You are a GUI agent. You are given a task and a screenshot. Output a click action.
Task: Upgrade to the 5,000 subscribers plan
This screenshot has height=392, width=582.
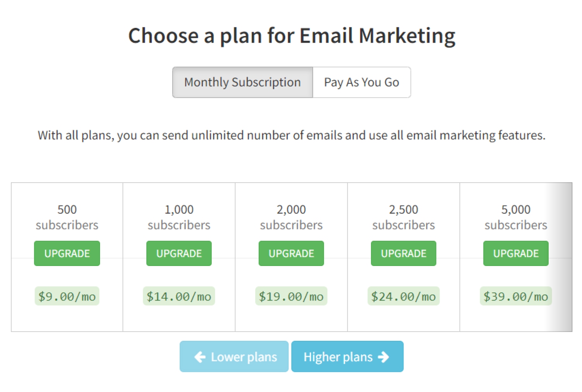[x=516, y=254]
